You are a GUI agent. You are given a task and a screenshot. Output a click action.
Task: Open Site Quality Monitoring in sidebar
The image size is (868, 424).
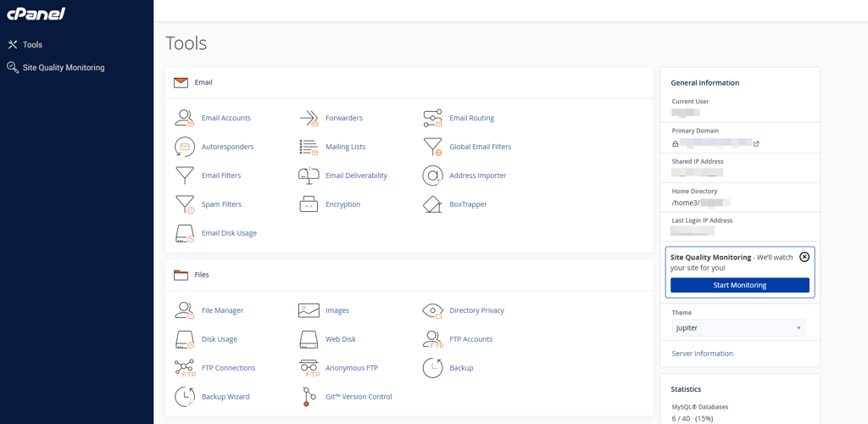(56, 68)
